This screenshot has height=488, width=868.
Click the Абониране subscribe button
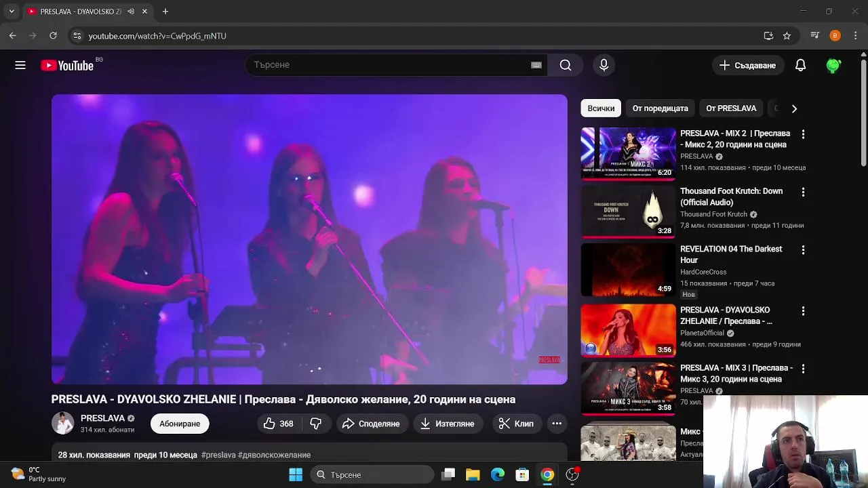coord(180,424)
